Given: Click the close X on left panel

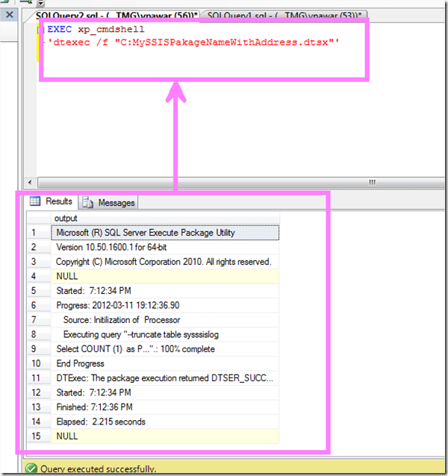Looking at the screenshot, I should tap(9, 14).
